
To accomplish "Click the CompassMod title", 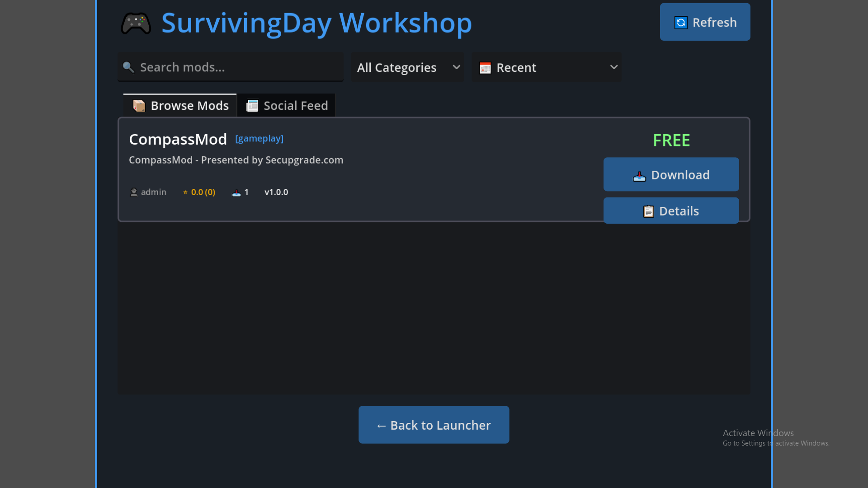I will 178,140.
